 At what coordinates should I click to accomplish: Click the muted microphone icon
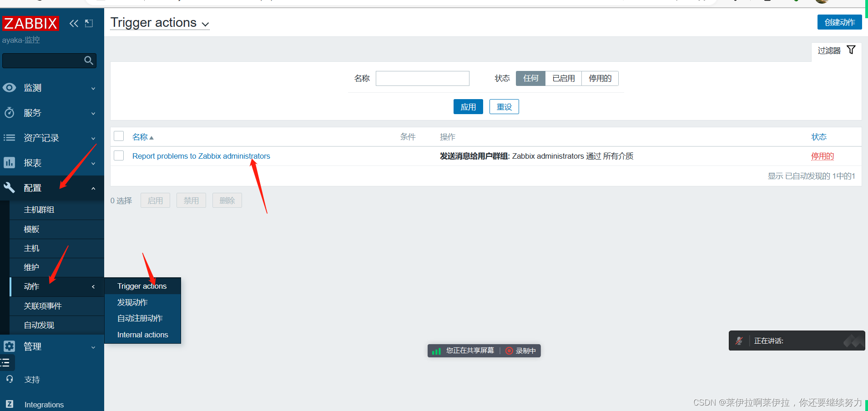[x=739, y=341]
